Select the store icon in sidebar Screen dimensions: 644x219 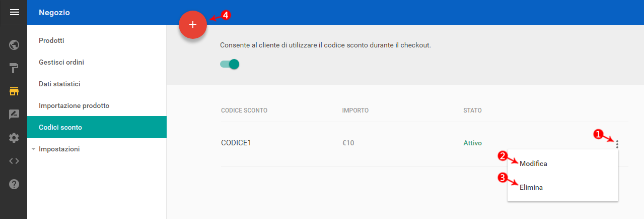(x=14, y=91)
